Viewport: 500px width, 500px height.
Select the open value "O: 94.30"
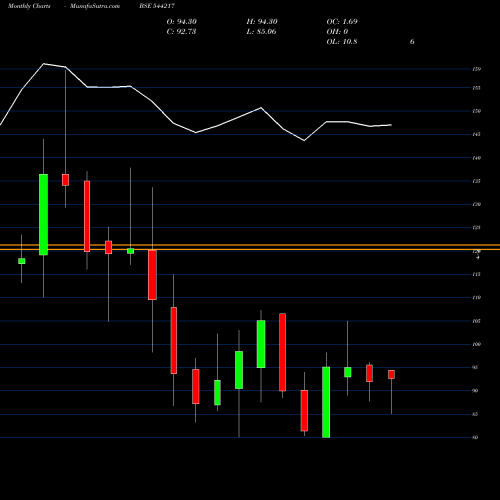click(x=182, y=22)
